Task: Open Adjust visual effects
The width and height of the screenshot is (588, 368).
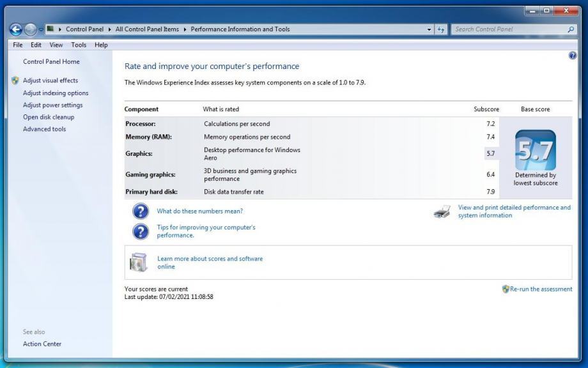Action: [x=50, y=80]
